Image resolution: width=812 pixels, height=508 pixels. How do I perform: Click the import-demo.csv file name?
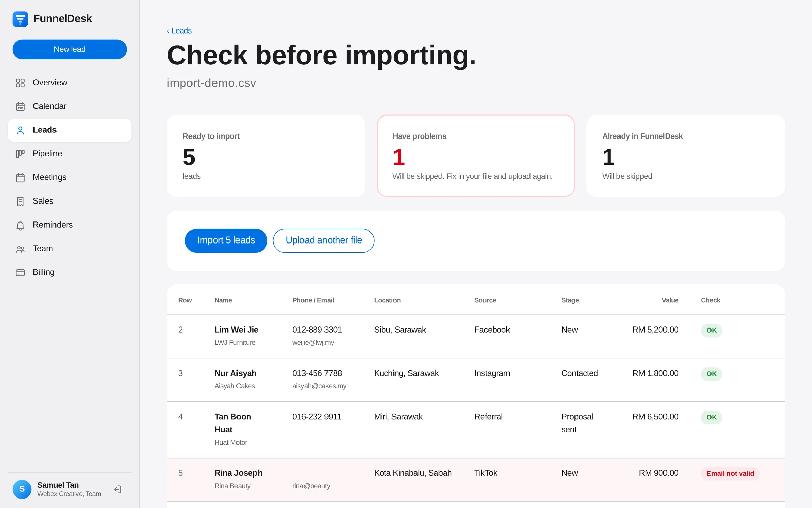[x=211, y=83]
